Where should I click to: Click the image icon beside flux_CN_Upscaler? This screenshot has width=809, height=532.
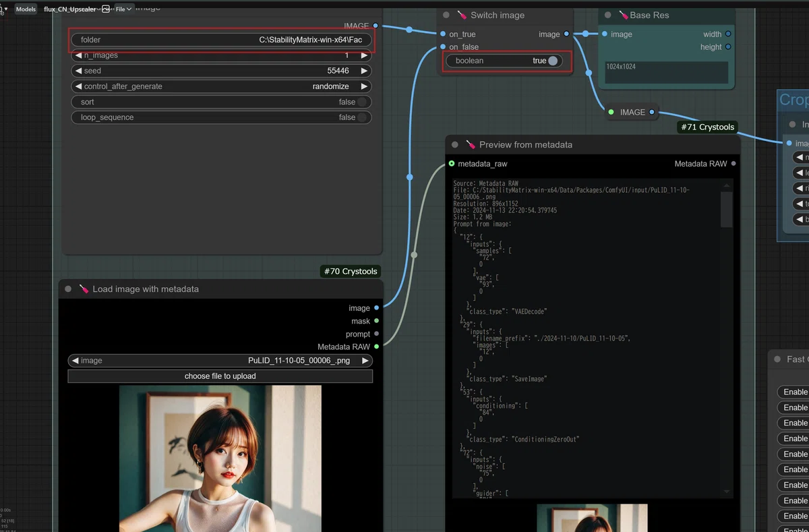point(106,9)
